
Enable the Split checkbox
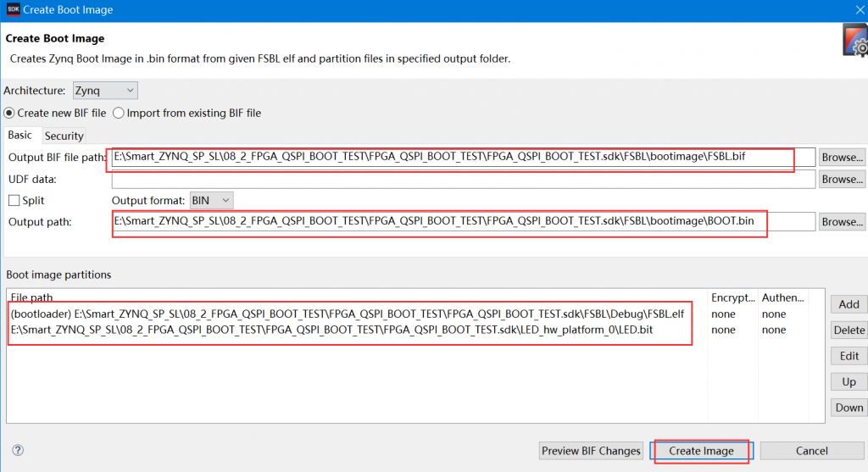click(x=14, y=201)
